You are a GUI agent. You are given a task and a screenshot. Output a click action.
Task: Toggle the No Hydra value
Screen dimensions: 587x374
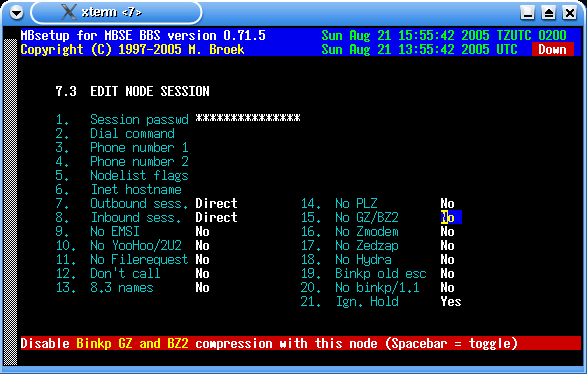point(447,260)
